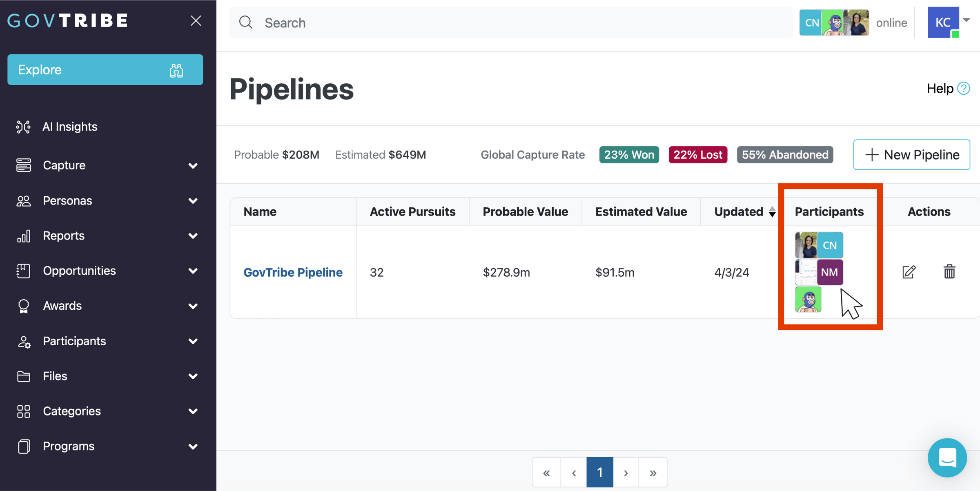
Task: Select the AI Insights icon in sidebar
Action: click(23, 127)
